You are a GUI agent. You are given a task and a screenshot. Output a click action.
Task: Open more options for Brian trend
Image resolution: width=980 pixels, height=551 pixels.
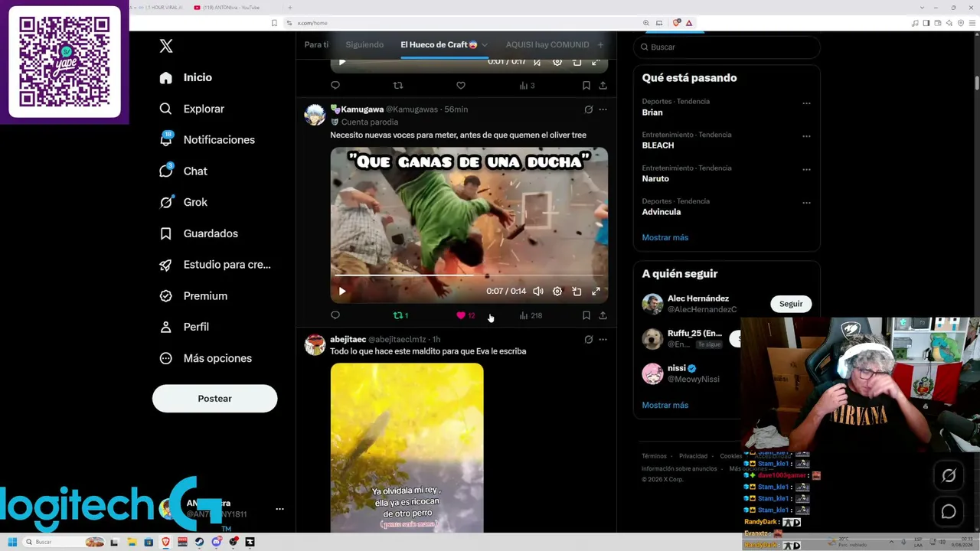click(x=806, y=103)
